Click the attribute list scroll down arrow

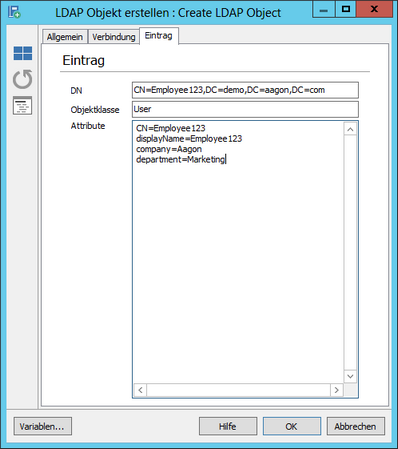(350, 376)
